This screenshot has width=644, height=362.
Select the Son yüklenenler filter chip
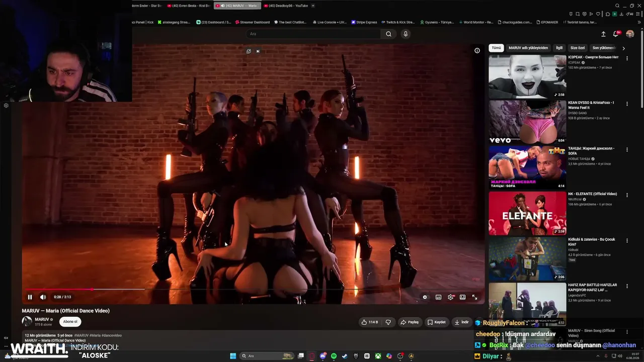pos(604,48)
